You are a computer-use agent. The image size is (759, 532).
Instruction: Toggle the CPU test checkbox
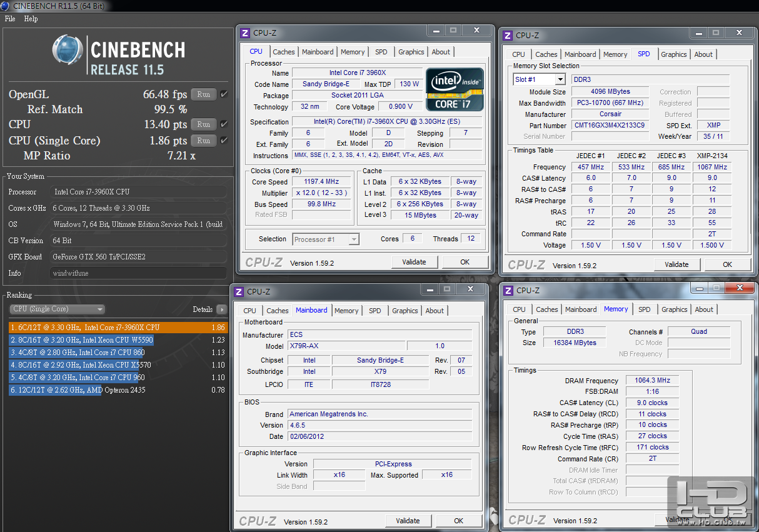(x=224, y=124)
